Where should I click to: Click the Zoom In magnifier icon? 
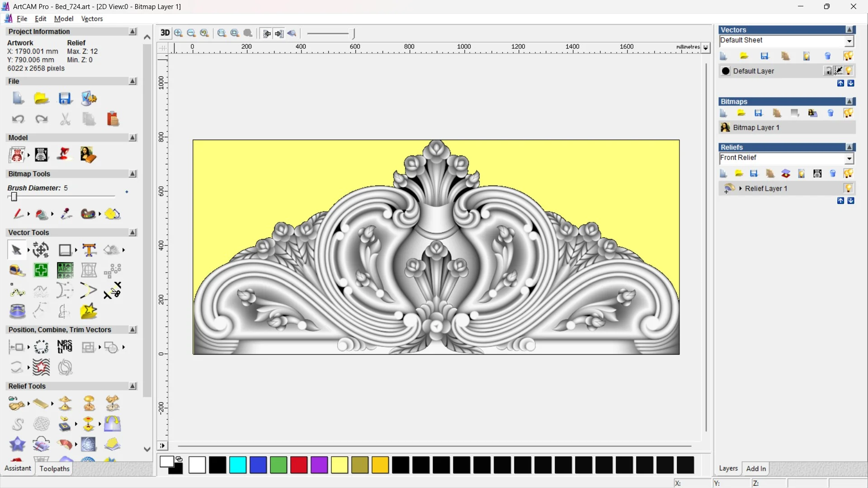[179, 33]
